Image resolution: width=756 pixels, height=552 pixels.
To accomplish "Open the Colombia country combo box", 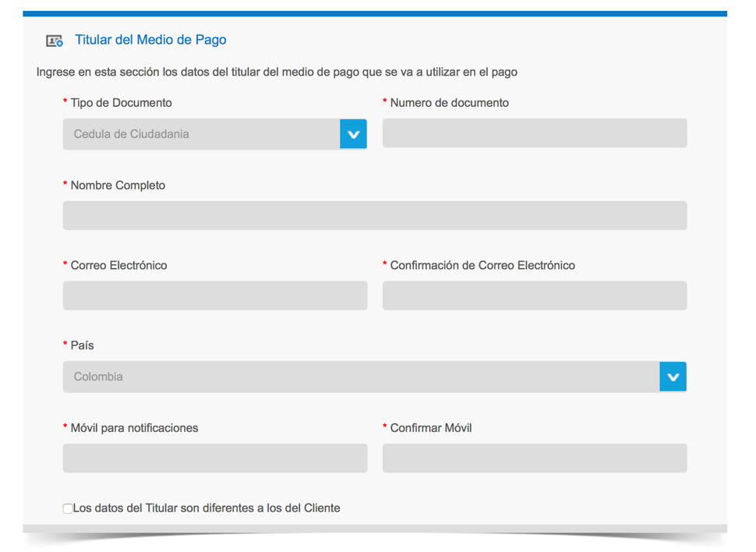I will [x=375, y=377].
